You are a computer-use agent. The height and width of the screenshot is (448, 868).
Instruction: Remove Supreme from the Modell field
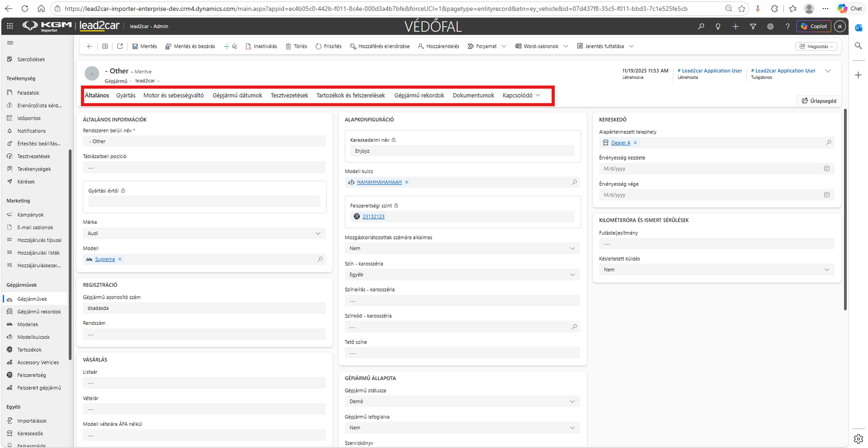click(120, 260)
